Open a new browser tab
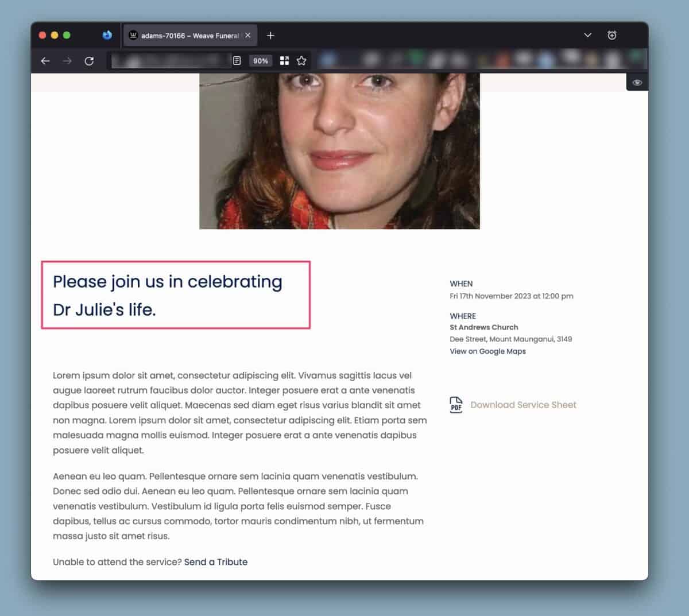The height and width of the screenshot is (616, 689). (x=270, y=36)
